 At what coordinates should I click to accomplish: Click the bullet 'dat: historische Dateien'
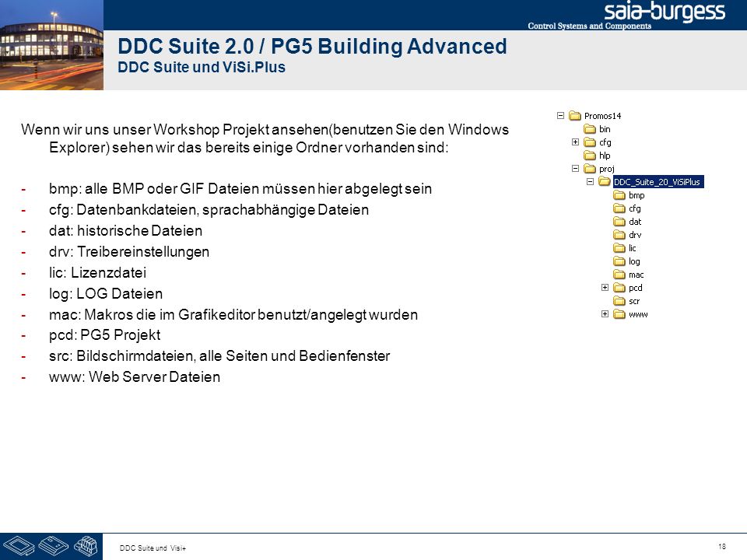(x=125, y=230)
